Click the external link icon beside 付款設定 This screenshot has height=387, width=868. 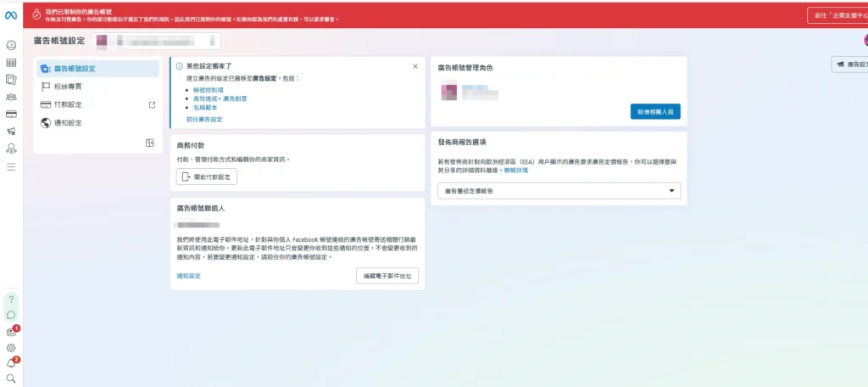pos(153,104)
